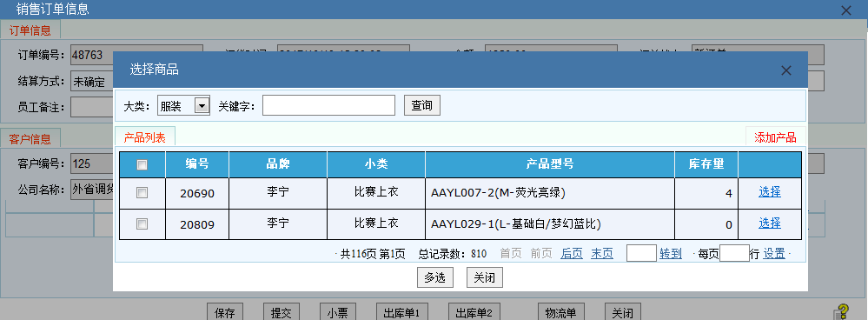Image resolution: width=868 pixels, height=320 pixels.
Task: Click the 保存 button in order window
Action: (225, 311)
